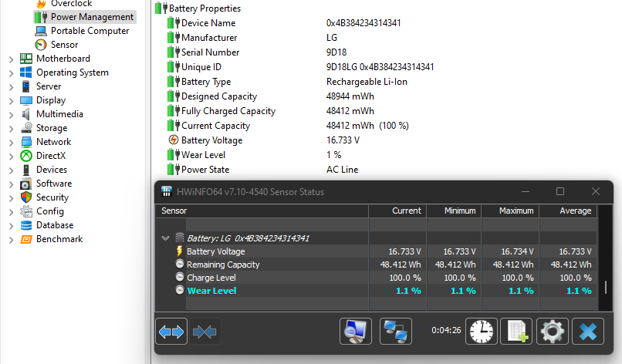Screen dimensions: 622x364
Task: Expand the DirectX tree node
Action: point(11,157)
